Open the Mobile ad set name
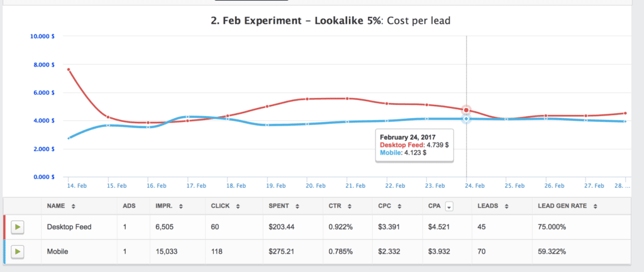 tap(57, 251)
